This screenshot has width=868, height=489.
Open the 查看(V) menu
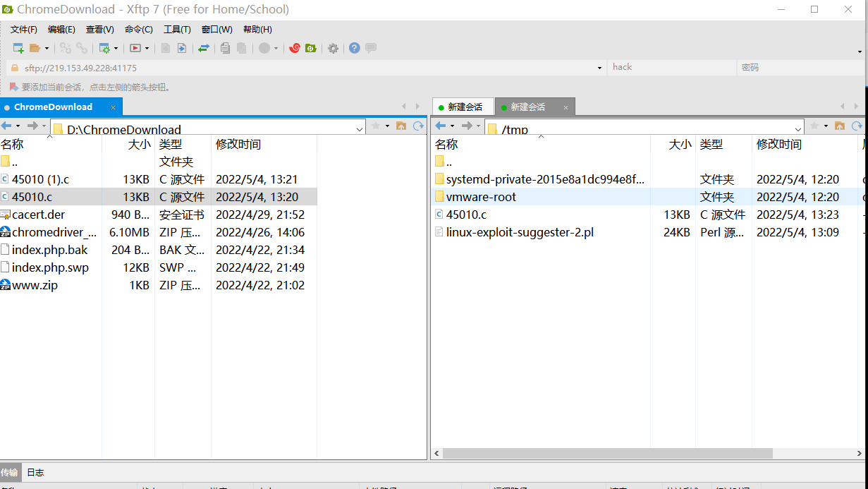99,30
